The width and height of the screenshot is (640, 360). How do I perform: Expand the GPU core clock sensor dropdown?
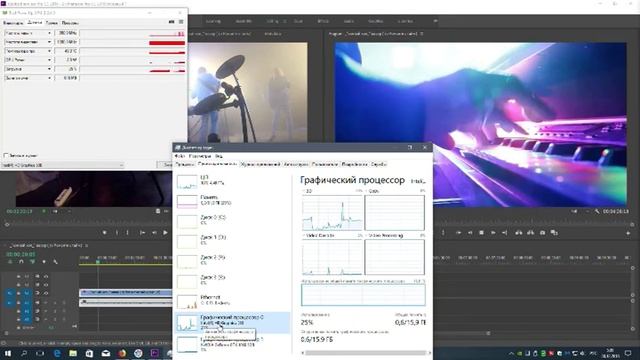tap(49, 33)
